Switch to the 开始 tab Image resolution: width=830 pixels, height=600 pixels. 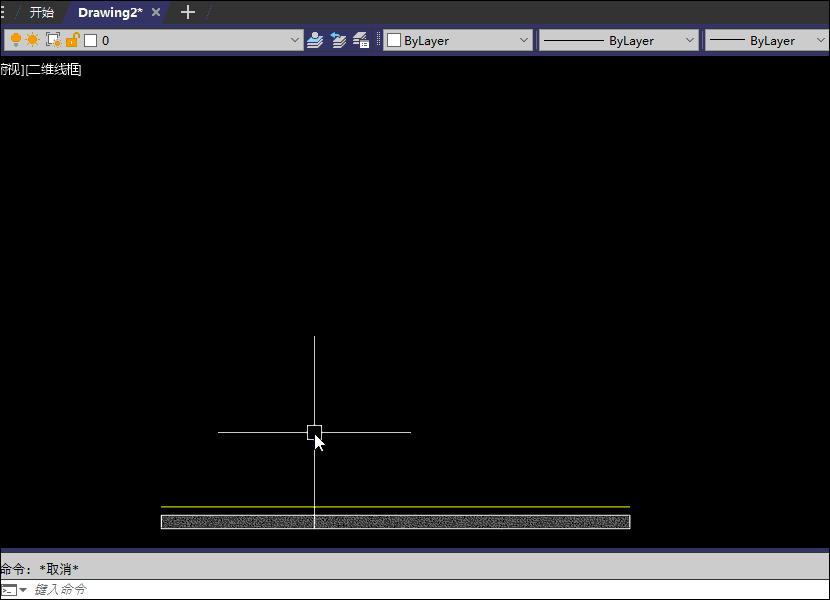tap(41, 13)
